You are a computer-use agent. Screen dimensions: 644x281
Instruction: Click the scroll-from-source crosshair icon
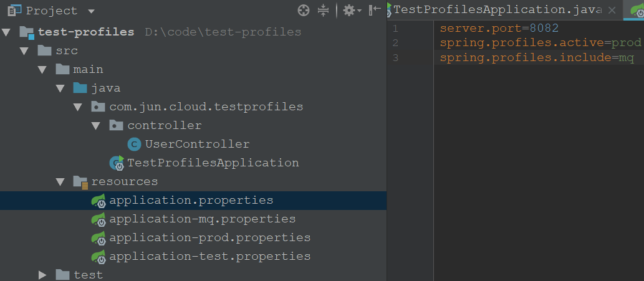304,10
